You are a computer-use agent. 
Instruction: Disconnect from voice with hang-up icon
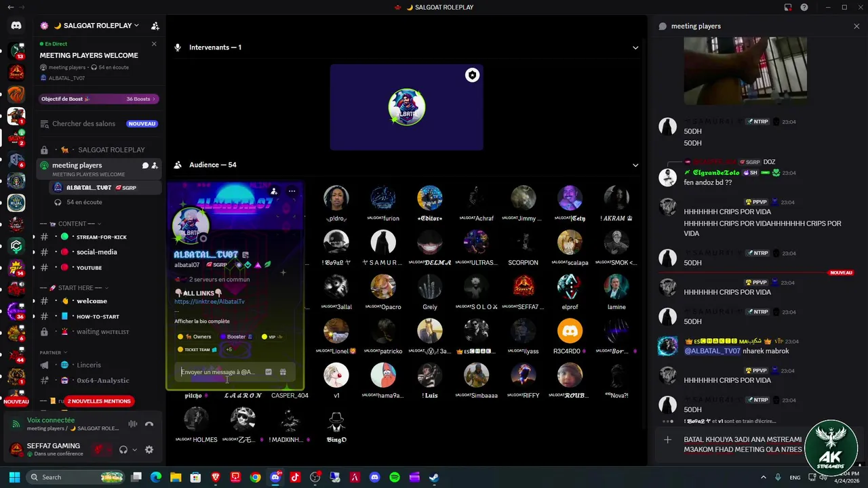(149, 424)
